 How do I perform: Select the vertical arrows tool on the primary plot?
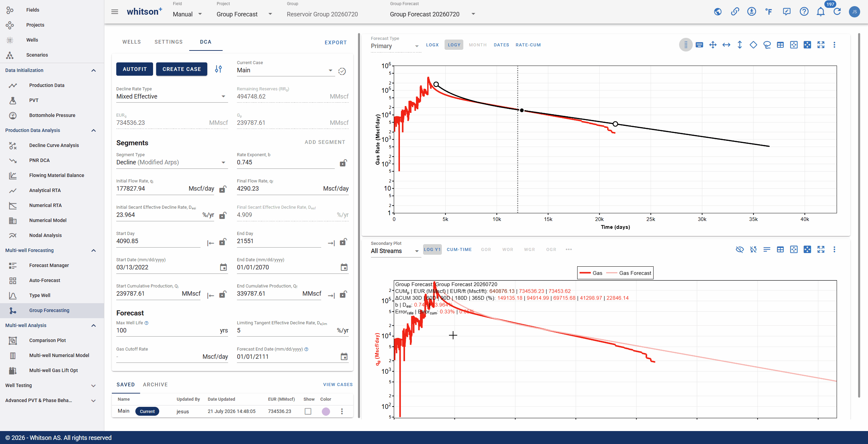(740, 45)
